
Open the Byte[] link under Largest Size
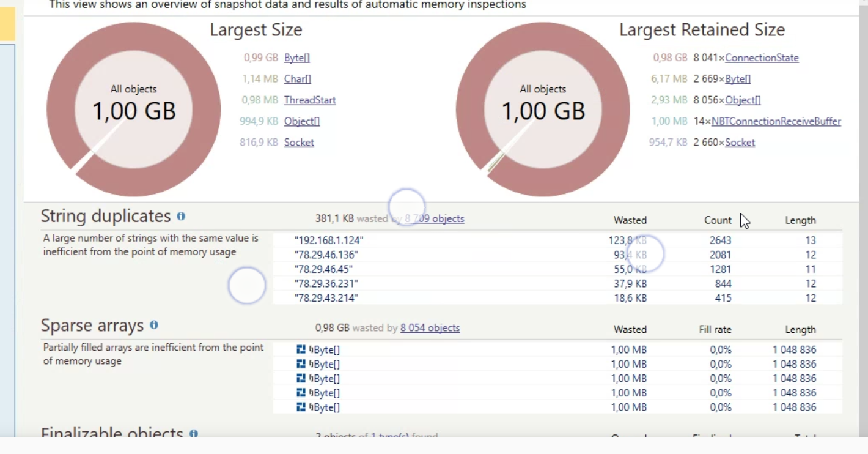(297, 58)
